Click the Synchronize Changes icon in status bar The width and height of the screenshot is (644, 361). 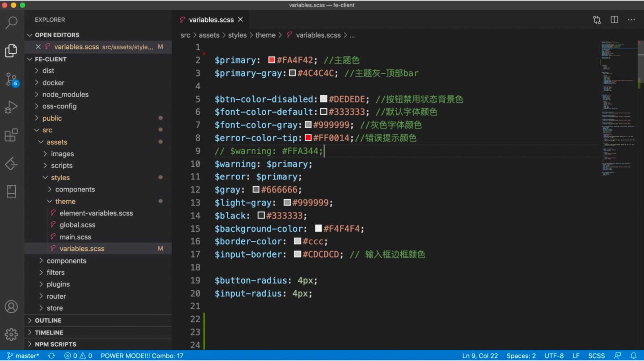(x=52, y=356)
